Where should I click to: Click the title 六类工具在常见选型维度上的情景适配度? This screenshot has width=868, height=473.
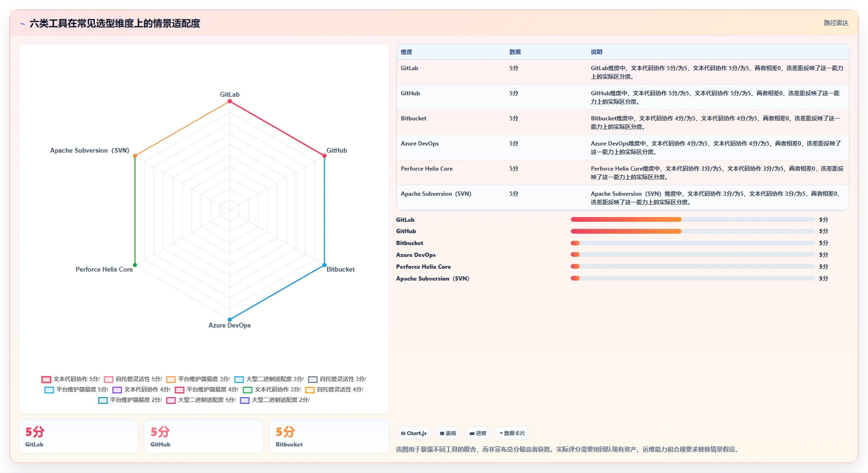115,23
